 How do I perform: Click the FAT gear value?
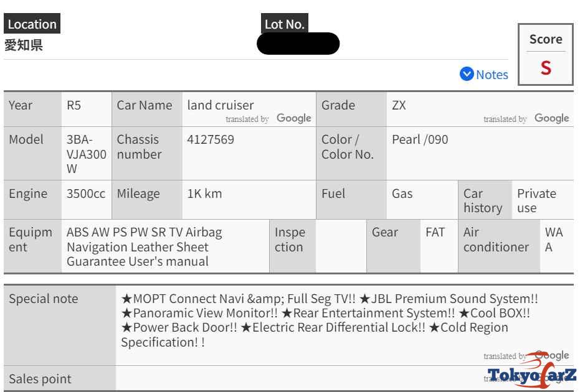pyautogui.click(x=435, y=232)
